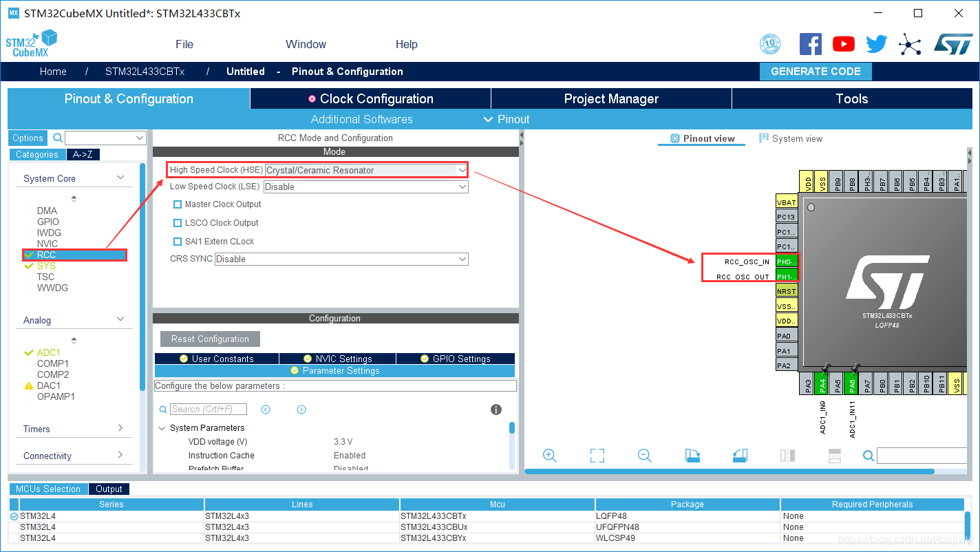Click the GENERATE CODE button
Screen dimensions: 980x552
pos(816,72)
